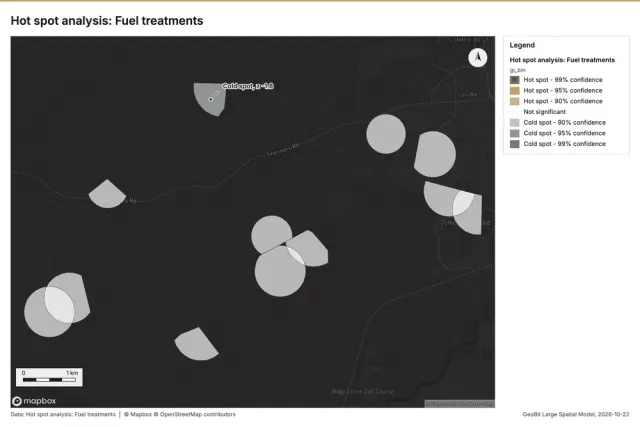This screenshot has width=640, height=427.
Task: Click the 'Data: Hot spot analysis: Fuel treatments' footer text
Action: coord(63,414)
